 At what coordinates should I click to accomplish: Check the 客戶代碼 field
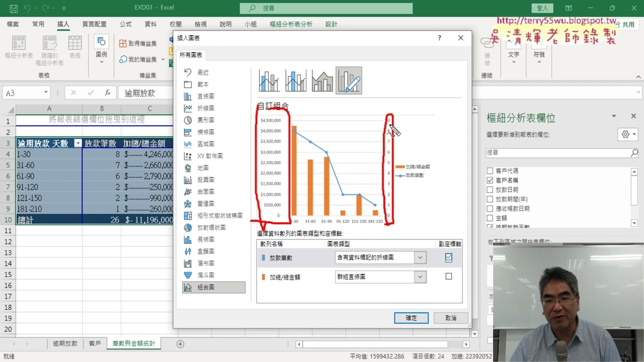(x=490, y=171)
